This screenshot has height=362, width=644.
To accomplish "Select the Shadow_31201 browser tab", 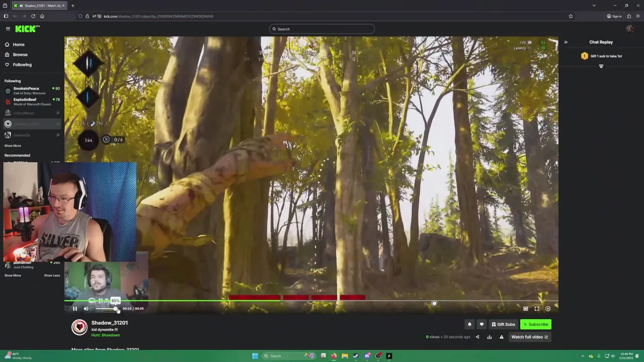I will (39, 6).
